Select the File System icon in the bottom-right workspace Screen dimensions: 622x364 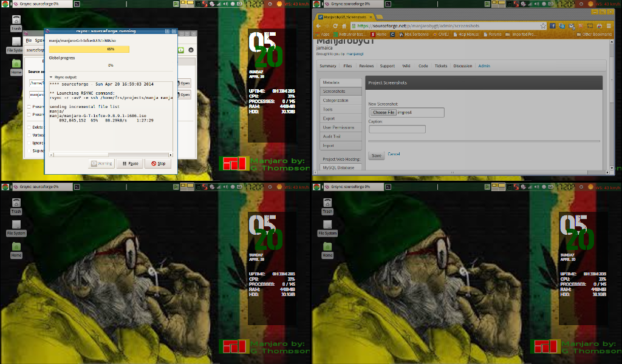pyautogui.click(x=327, y=227)
